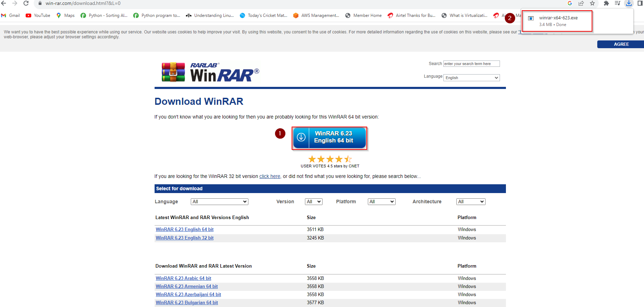Reload the page with the refresh icon

pyautogui.click(x=26, y=3)
